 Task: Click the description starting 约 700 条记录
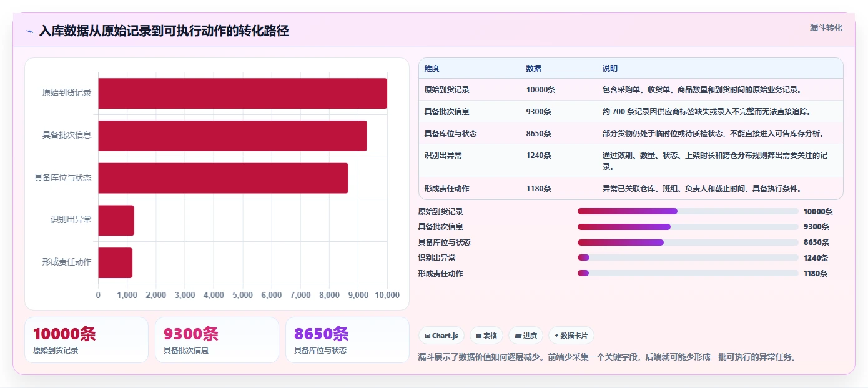pos(706,112)
